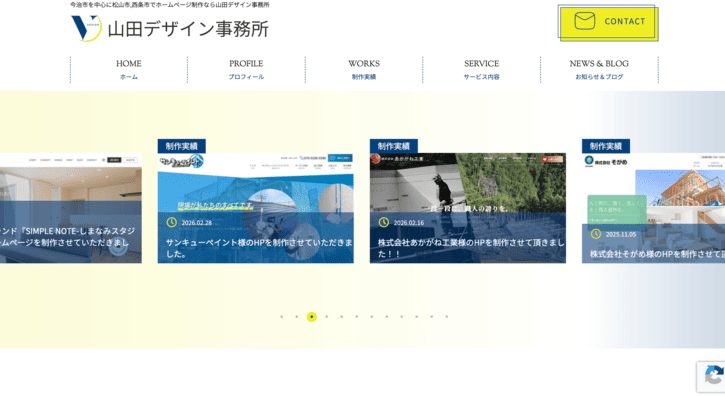This screenshot has height=396, width=725.
Task: Click date text 2026.02.28
Action: [197, 223]
